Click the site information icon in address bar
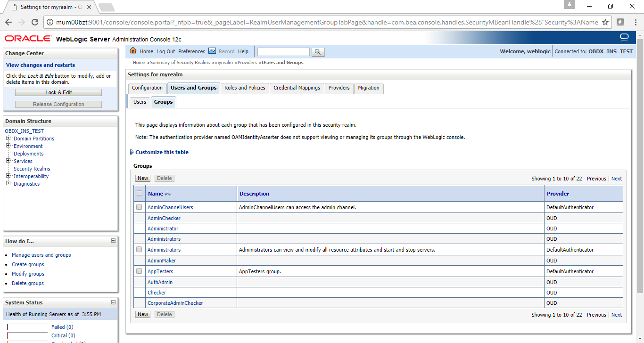 coord(50,22)
